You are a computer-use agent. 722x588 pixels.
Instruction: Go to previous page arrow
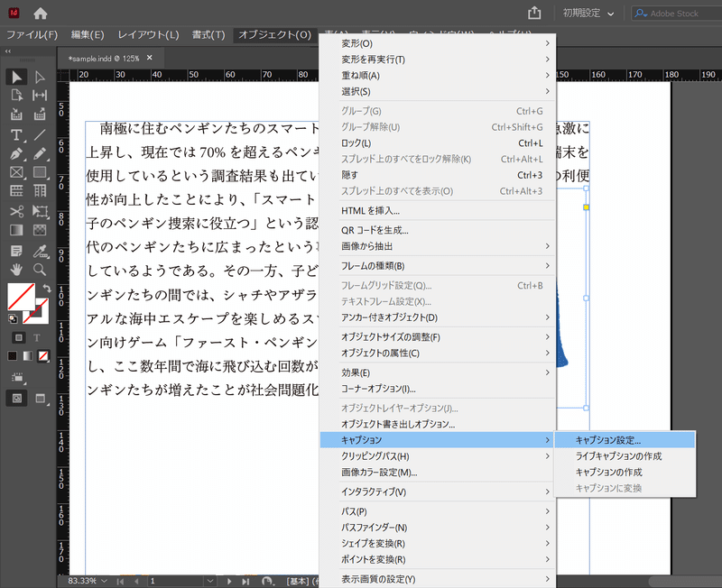[136, 581]
